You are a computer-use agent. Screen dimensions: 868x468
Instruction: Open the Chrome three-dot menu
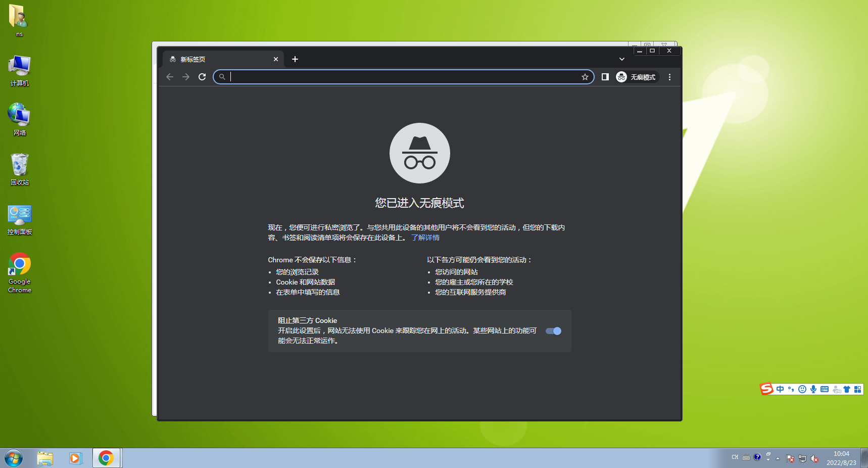tap(669, 77)
